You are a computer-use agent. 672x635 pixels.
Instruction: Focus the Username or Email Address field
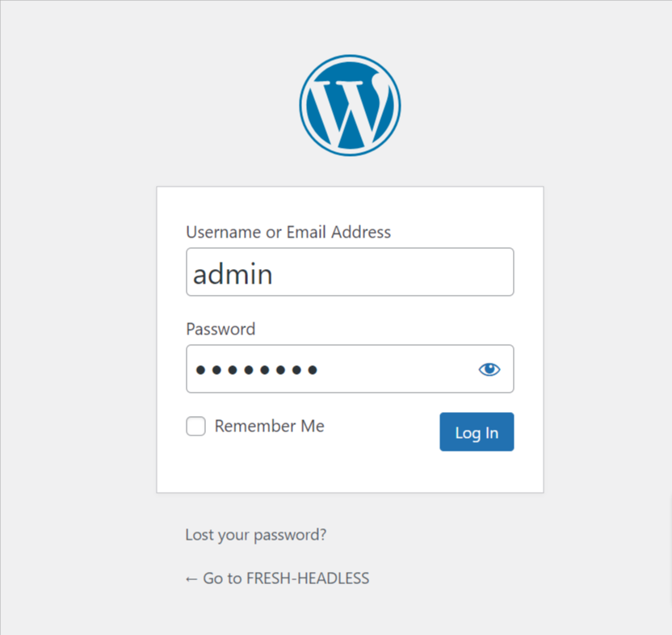[x=350, y=272]
